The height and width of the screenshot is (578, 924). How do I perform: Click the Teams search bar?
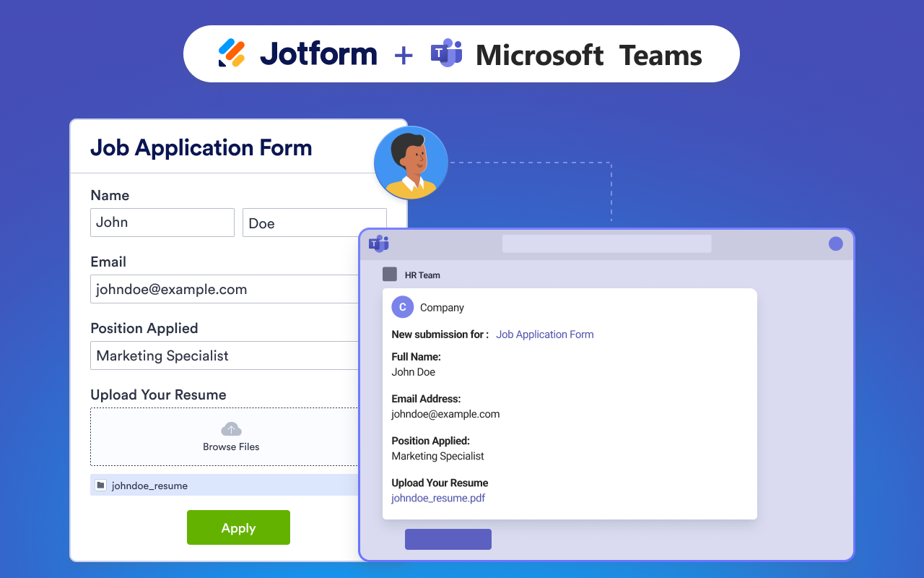606,243
